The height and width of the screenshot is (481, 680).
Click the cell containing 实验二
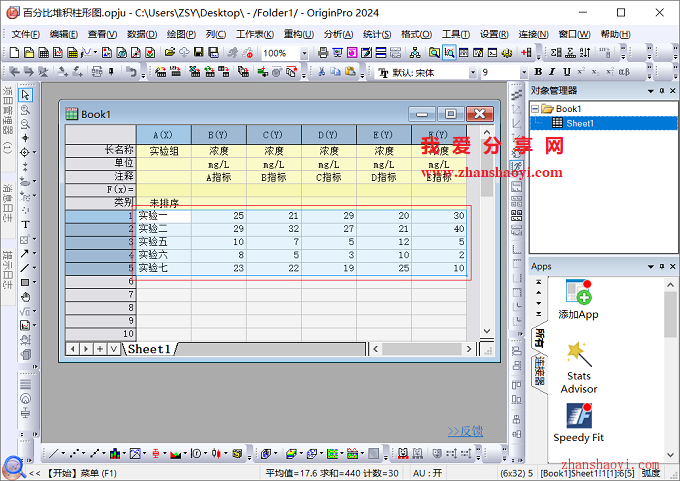pos(163,229)
